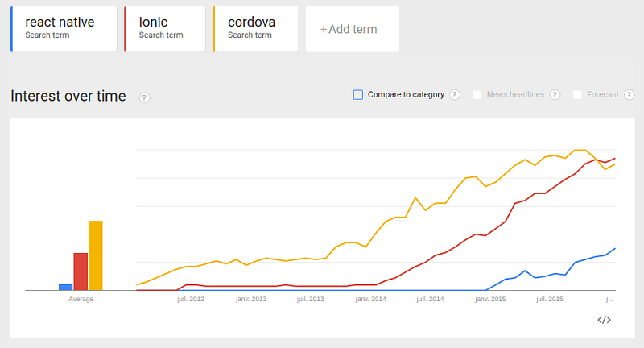Open help icon next to Interest over time
This screenshot has height=348, width=644.
pyautogui.click(x=144, y=97)
